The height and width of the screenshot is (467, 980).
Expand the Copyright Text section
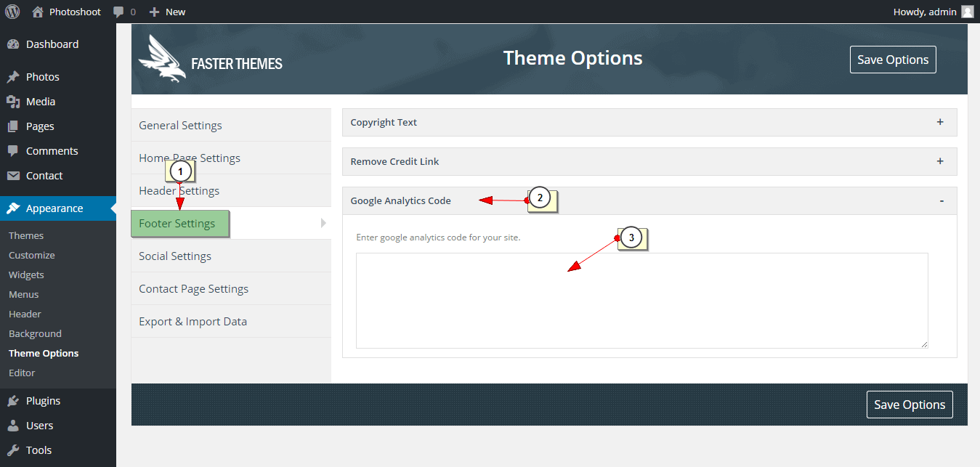(649, 122)
